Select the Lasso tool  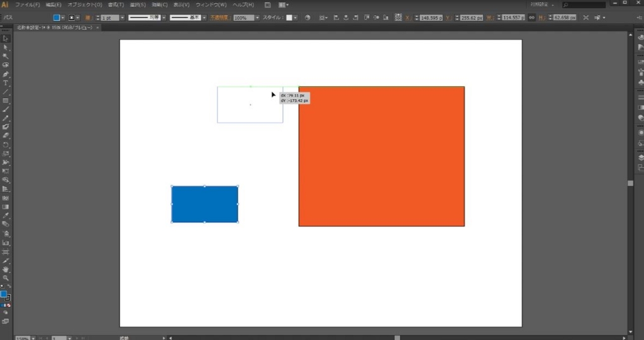[6, 65]
